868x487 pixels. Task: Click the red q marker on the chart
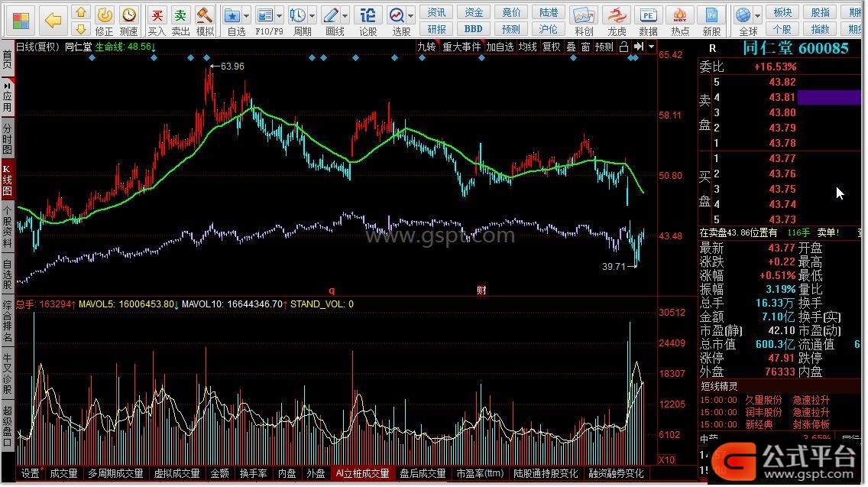(x=332, y=291)
